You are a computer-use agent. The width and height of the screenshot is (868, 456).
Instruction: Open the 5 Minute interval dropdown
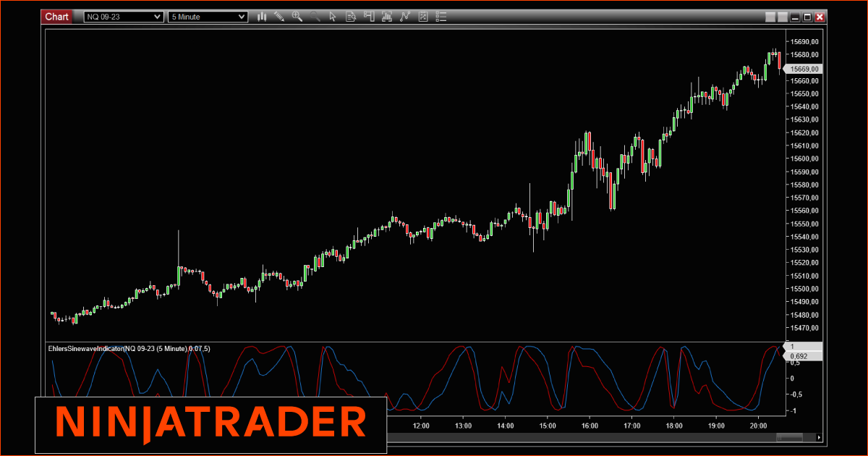[208, 17]
